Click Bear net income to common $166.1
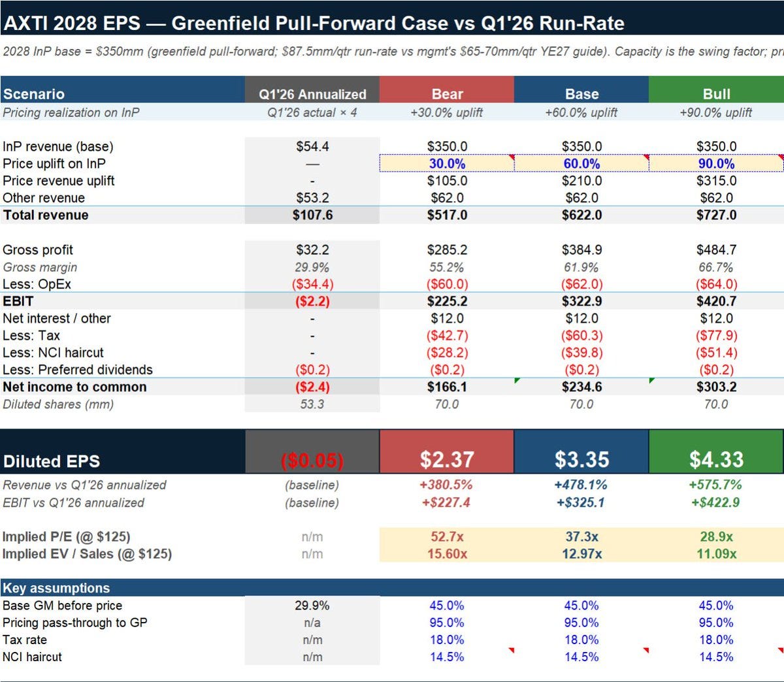This screenshot has height=682, width=784. [x=447, y=387]
